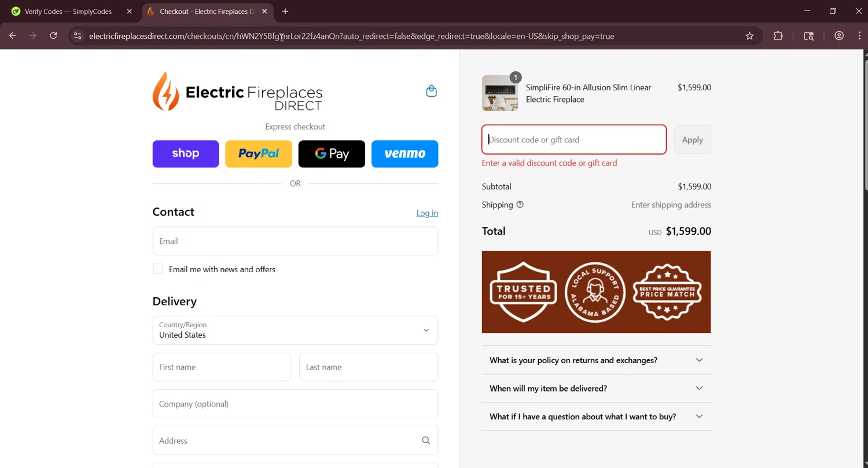Click the media/tab search icon in toolbar
The image size is (868, 468).
(x=809, y=36)
